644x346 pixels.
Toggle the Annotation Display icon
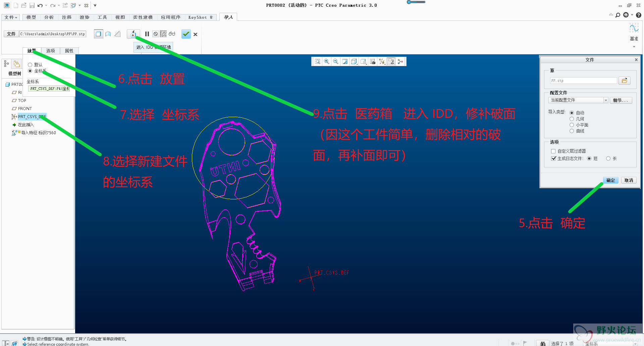(x=391, y=61)
